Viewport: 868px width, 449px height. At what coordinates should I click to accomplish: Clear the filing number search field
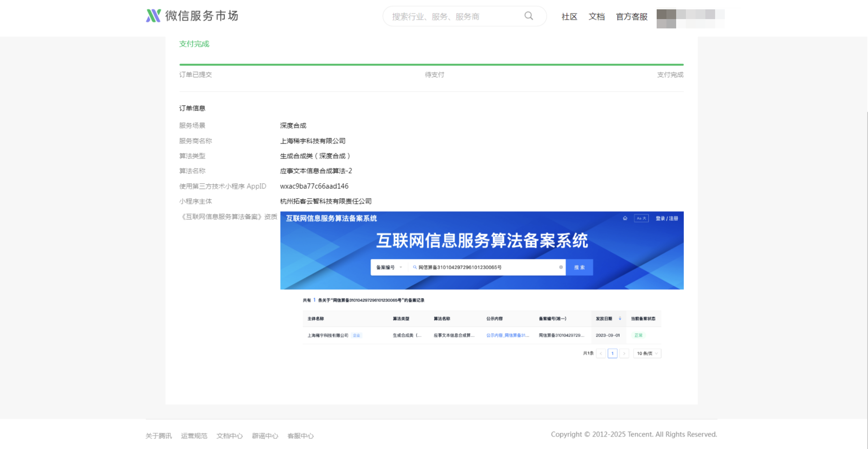(x=561, y=267)
